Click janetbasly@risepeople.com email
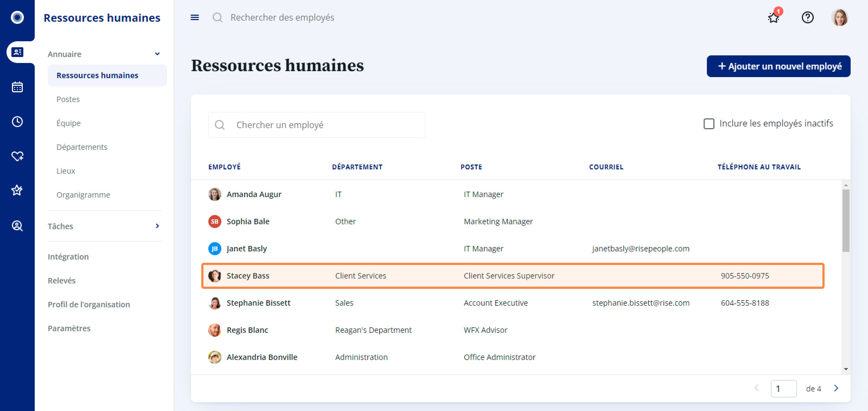This screenshot has height=411, width=868. 640,249
